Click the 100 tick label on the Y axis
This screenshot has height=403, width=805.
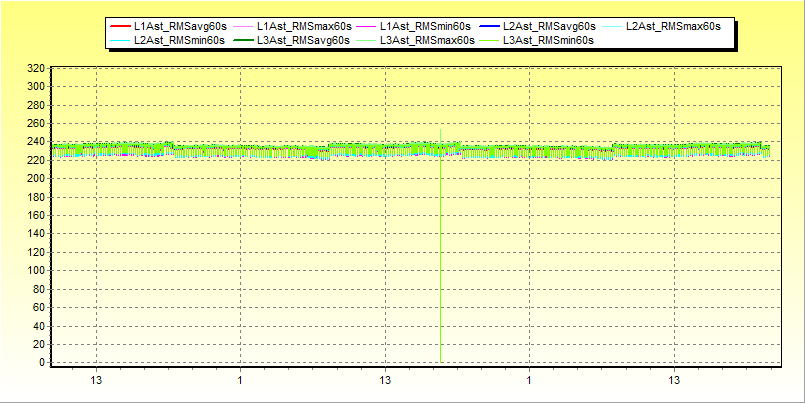36,271
